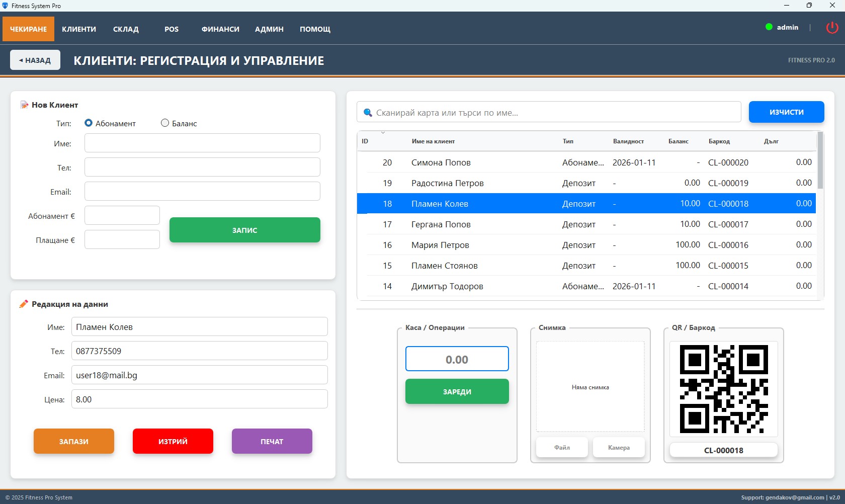The width and height of the screenshot is (845, 504).
Task: Switch to the СКЛАД menu
Action: click(x=126, y=29)
